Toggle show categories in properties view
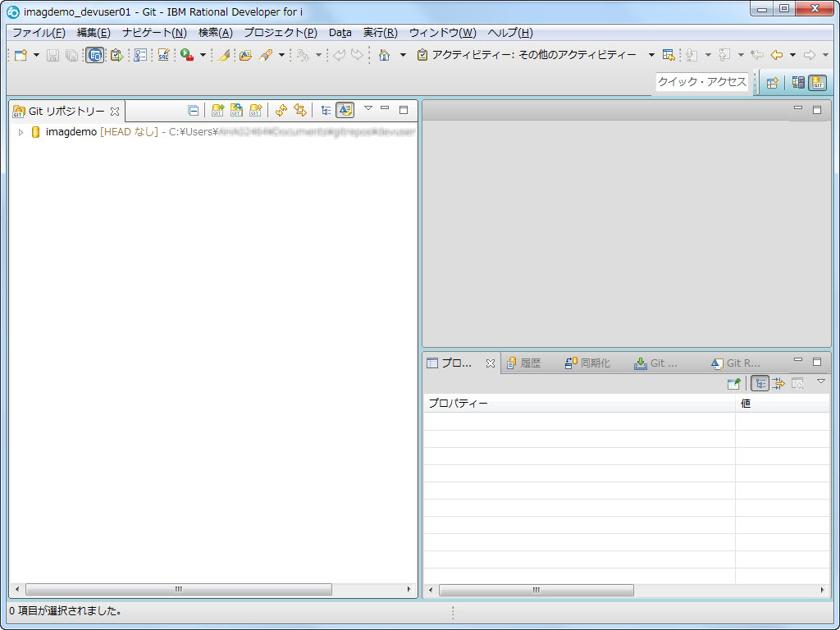This screenshot has height=630, width=840. 760,383
